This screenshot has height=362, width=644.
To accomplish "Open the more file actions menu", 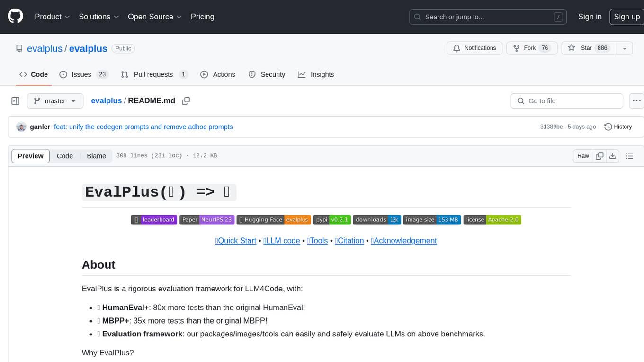I will click(636, 101).
